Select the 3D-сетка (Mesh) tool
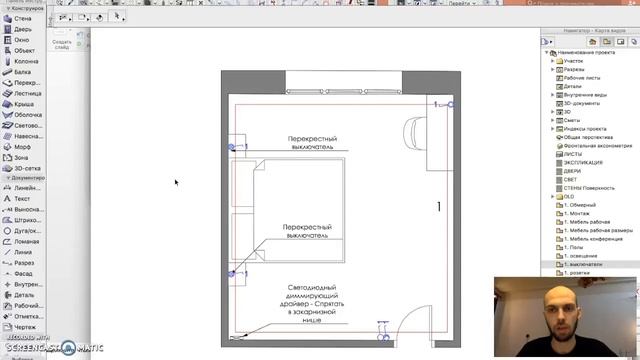The image size is (640, 360). pyautogui.click(x=22, y=168)
